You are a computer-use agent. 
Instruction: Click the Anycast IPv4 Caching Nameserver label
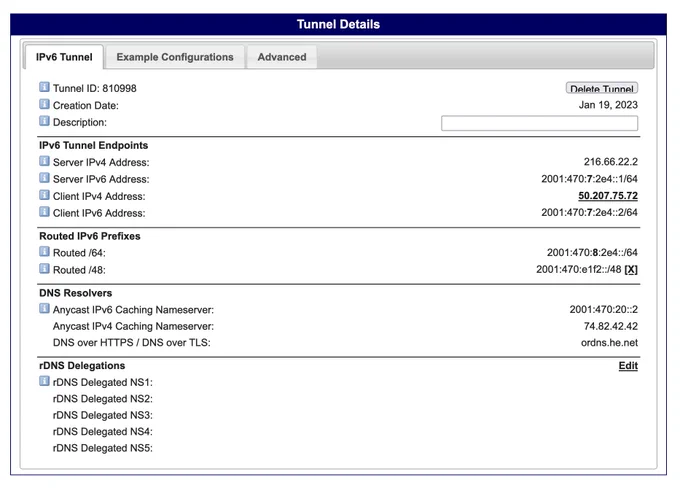[133, 326]
